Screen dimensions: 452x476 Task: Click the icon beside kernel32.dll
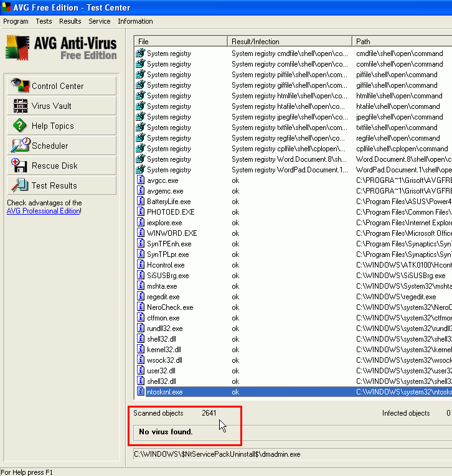(140, 349)
